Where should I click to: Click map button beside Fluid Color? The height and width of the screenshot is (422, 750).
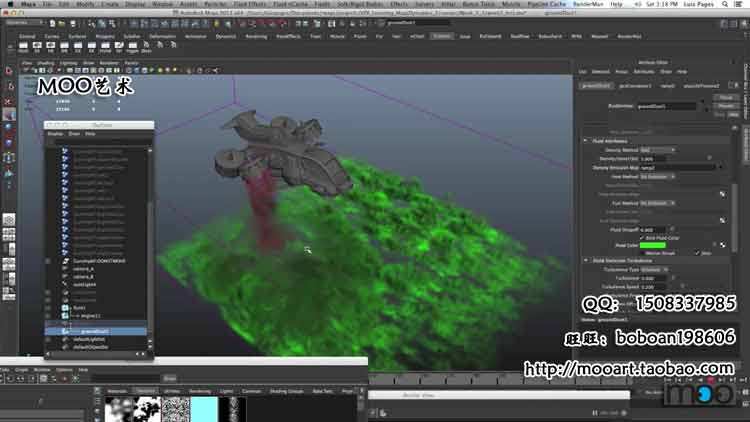722,245
